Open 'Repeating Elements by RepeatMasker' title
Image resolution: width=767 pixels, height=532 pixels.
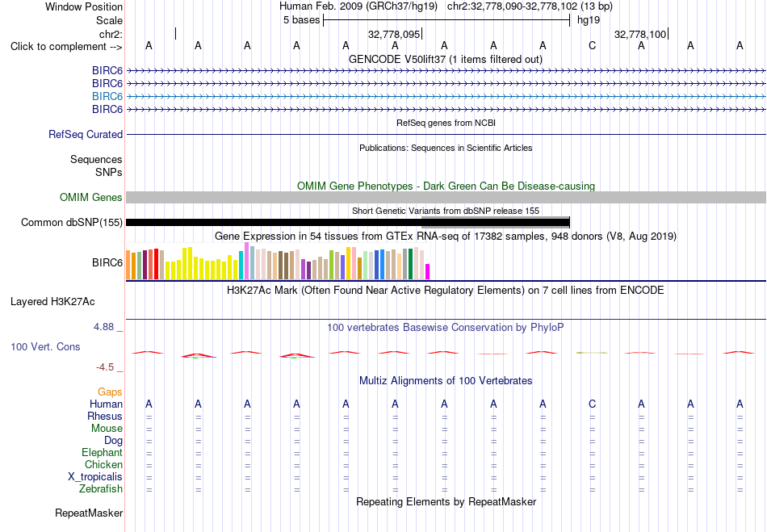[446, 501]
